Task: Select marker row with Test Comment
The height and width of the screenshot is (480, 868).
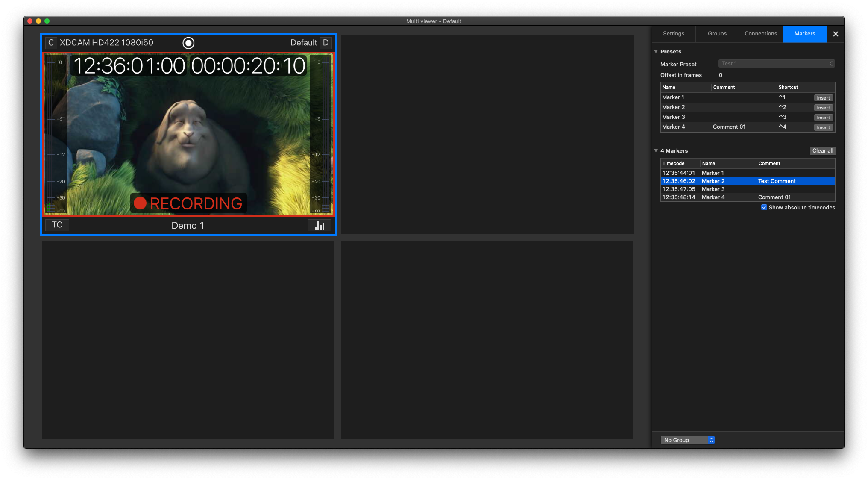Action: [748, 181]
